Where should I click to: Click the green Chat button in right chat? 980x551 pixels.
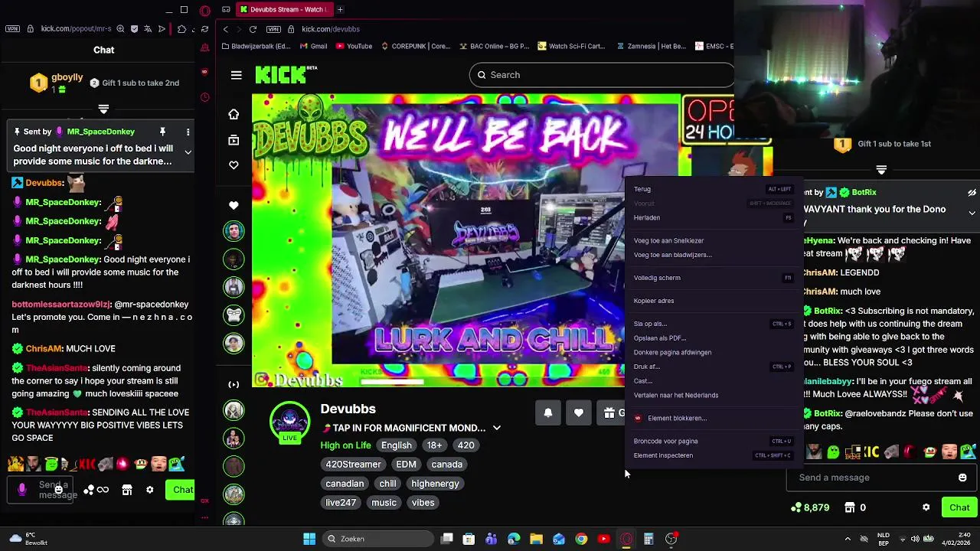click(x=959, y=507)
